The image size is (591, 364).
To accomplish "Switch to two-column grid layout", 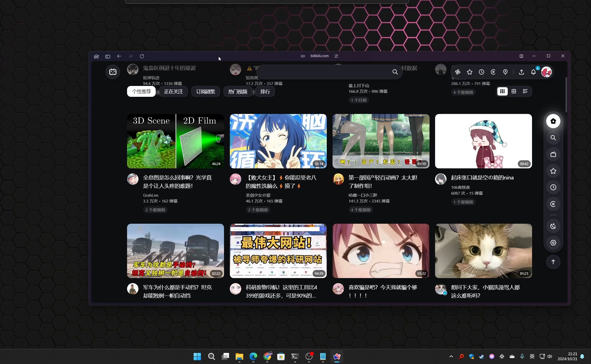I will (x=514, y=91).
